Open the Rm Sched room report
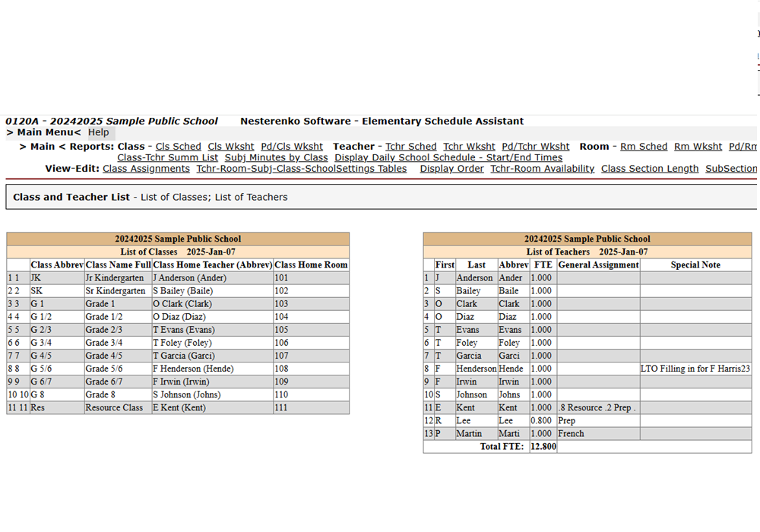760x532 pixels. (644, 147)
